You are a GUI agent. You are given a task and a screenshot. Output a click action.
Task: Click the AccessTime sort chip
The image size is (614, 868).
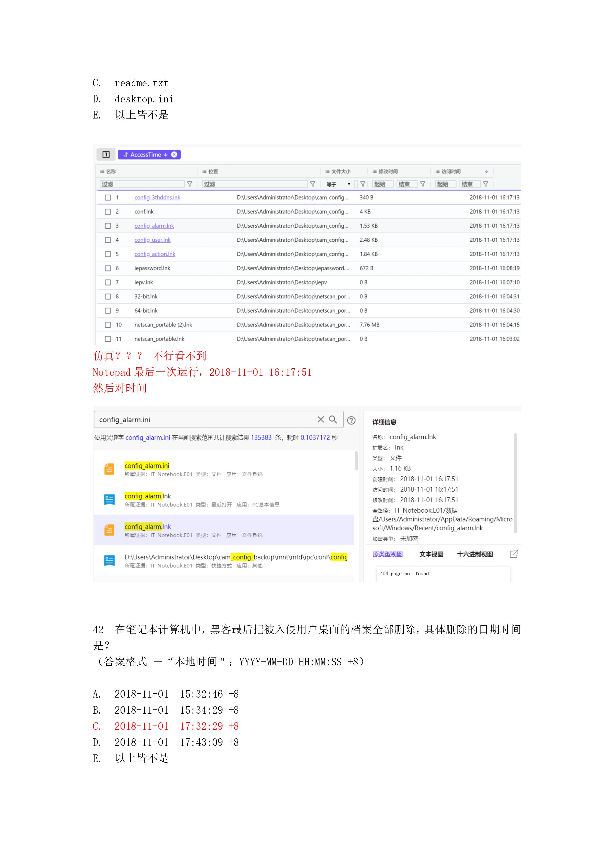pos(149,155)
